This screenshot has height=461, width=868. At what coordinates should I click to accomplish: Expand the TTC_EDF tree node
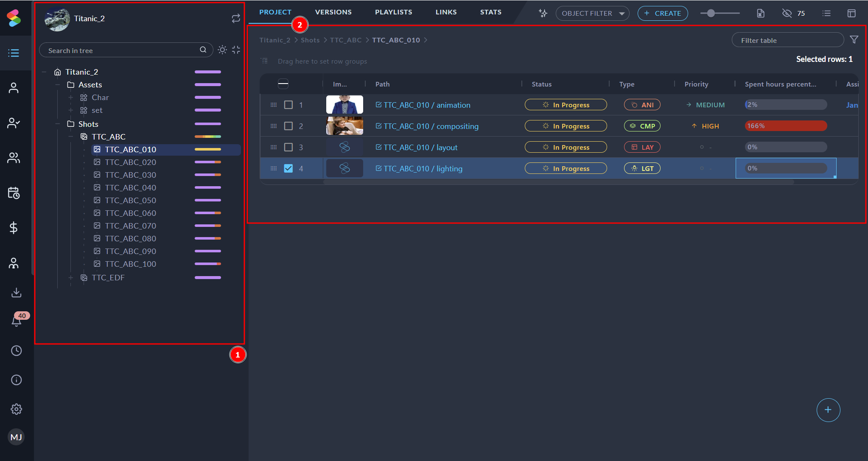71,277
